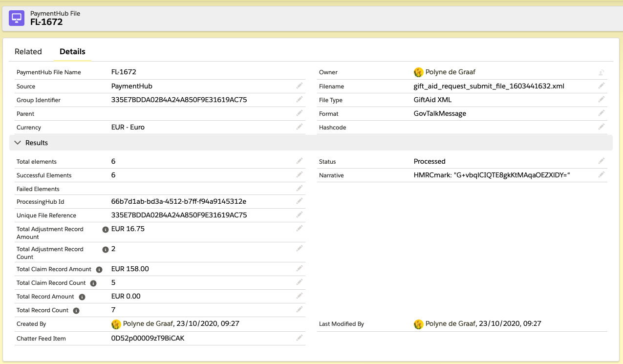623x364 pixels.
Task: Switch to the Related tab
Action: point(28,51)
